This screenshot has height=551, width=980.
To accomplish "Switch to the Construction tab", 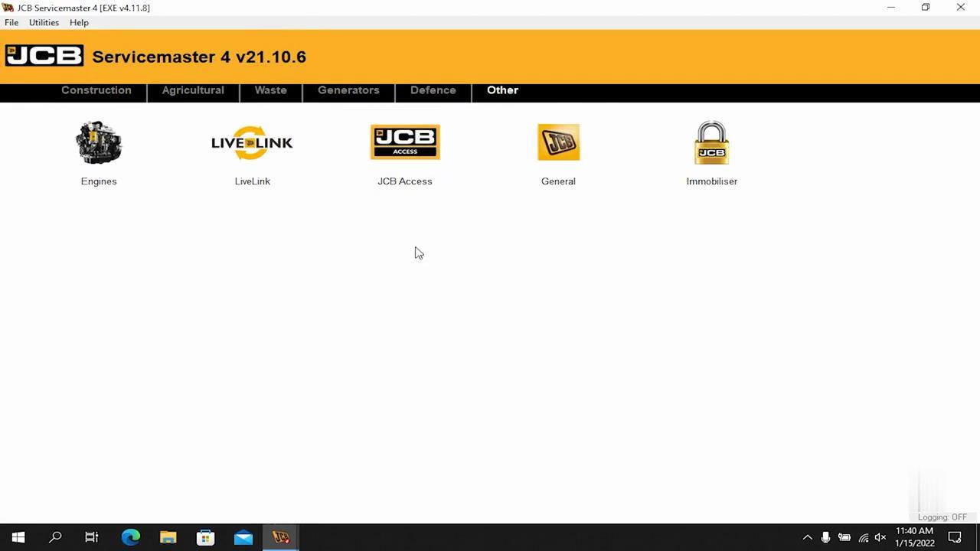I will 96,90.
